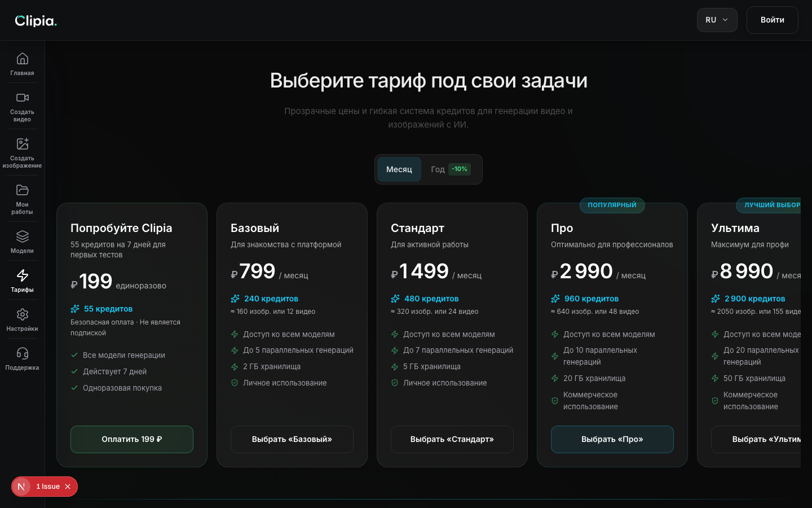Screen dimensions: 812x508
Task: Open Мои работы folder icon
Action: [22, 190]
